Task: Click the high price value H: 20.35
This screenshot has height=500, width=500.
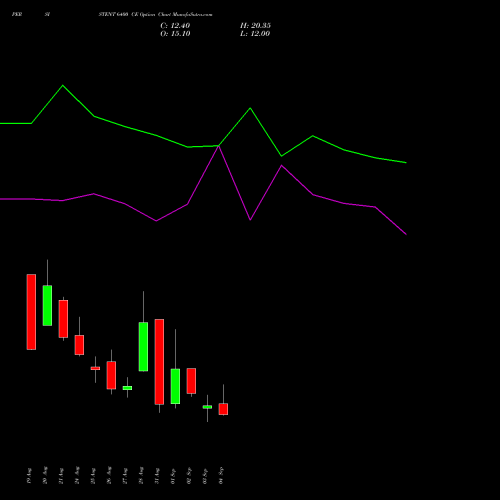Action: click(x=255, y=26)
